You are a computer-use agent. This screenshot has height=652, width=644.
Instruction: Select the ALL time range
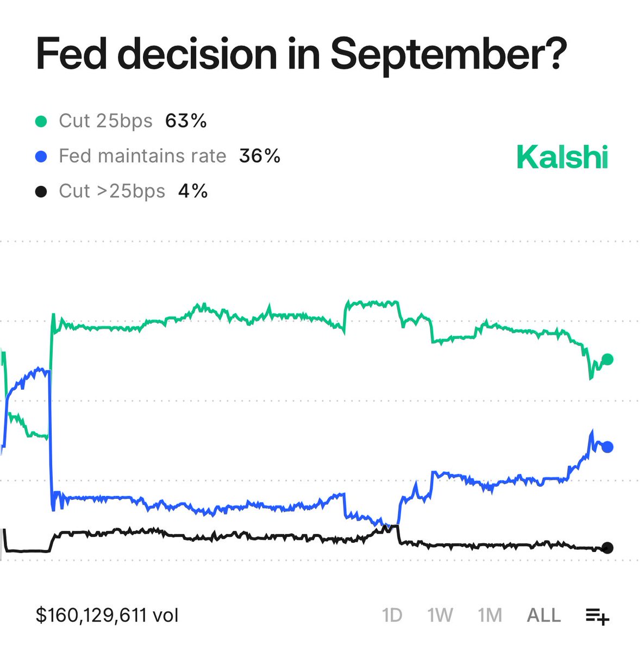tap(543, 615)
